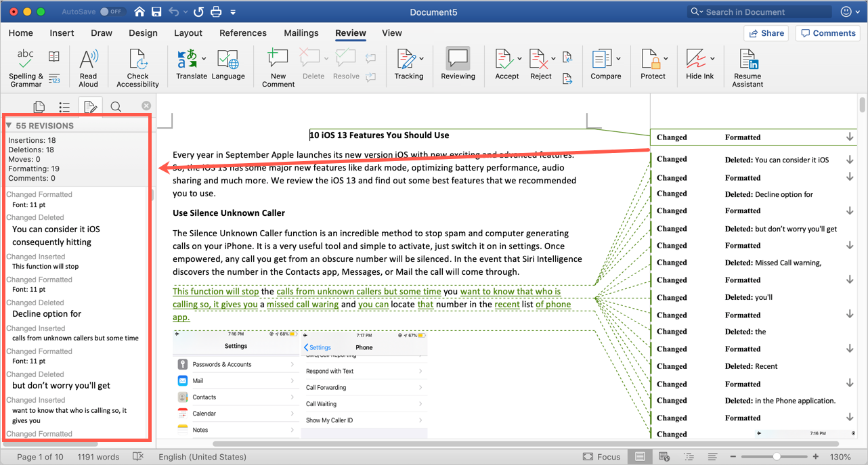Show the search pane in the sidebar
868x465 pixels.
[x=116, y=106]
